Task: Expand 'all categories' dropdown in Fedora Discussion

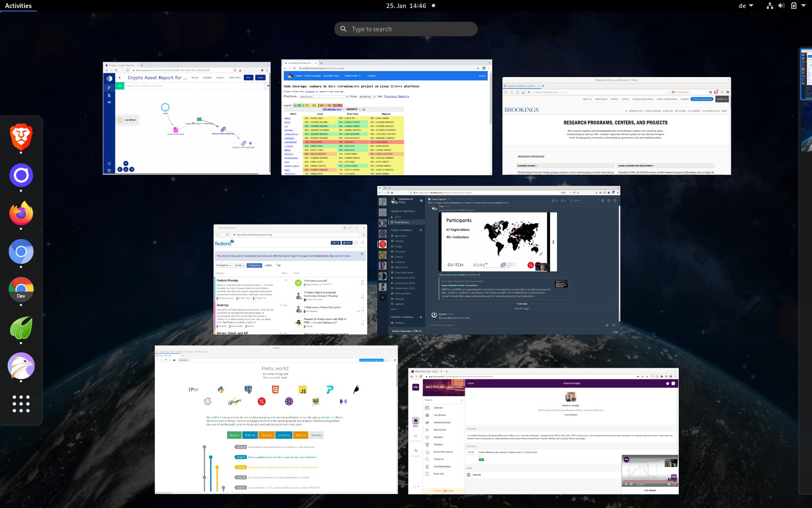Action: point(224,265)
